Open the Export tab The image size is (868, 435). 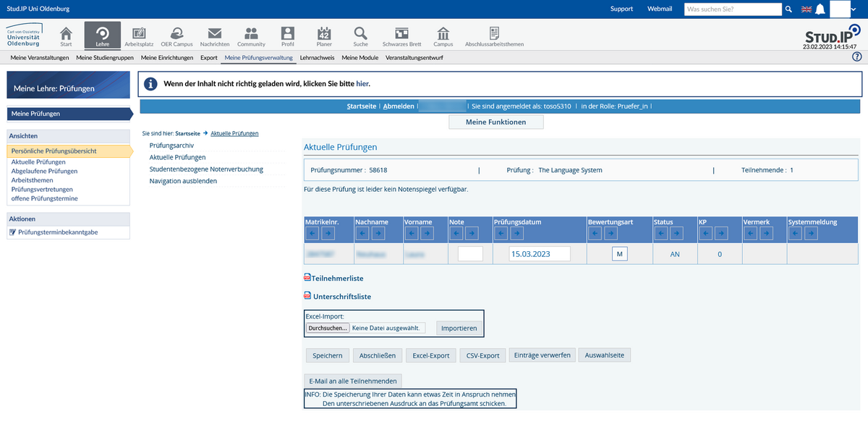(208, 57)
